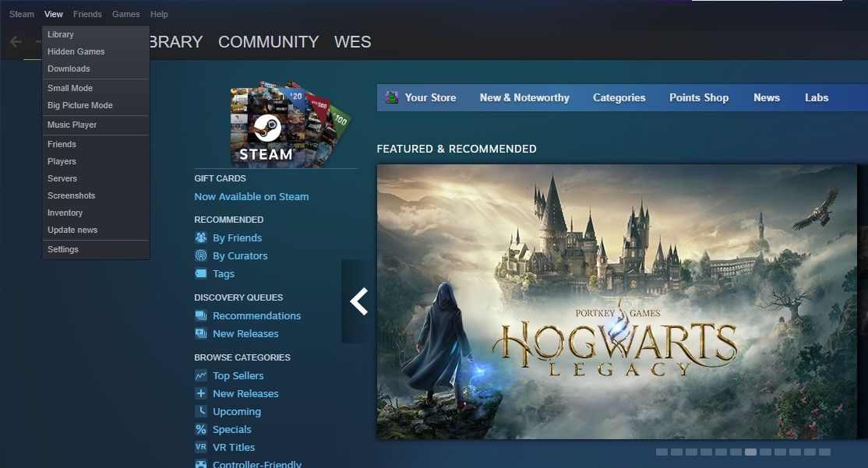The width and height of the screenshot is (868, 468).
Task: Go to the COMMUNITY section
Action: click(269, 42)
